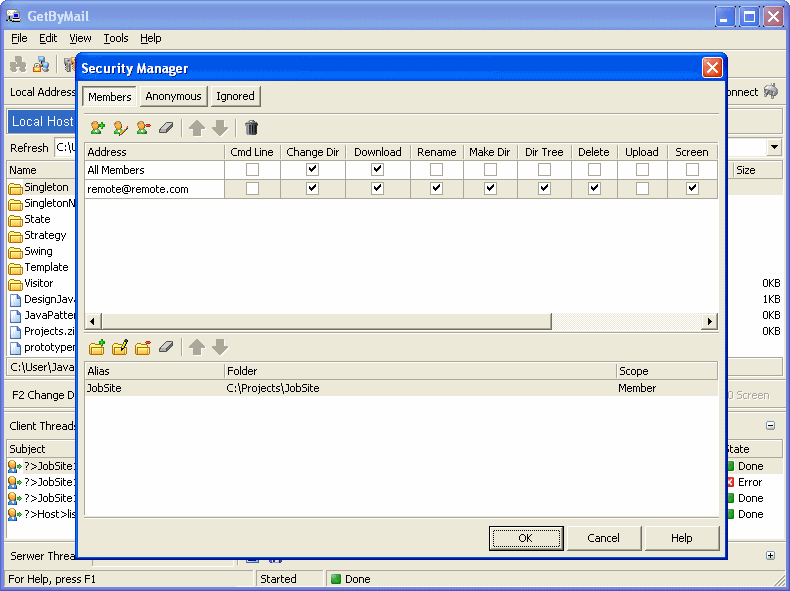Click the add member icon

(97, 128)
